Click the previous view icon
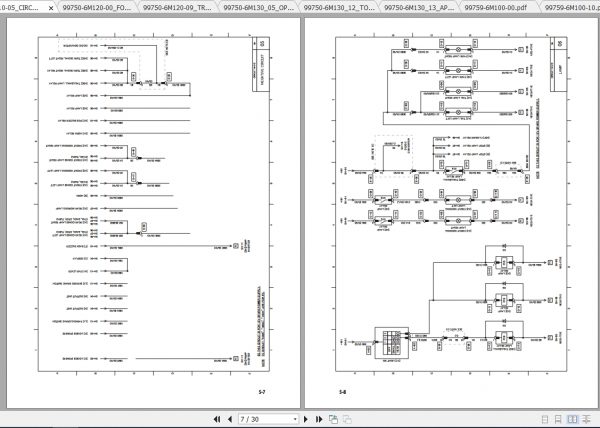This screenshot has width=600, height=428. point(333,419)
